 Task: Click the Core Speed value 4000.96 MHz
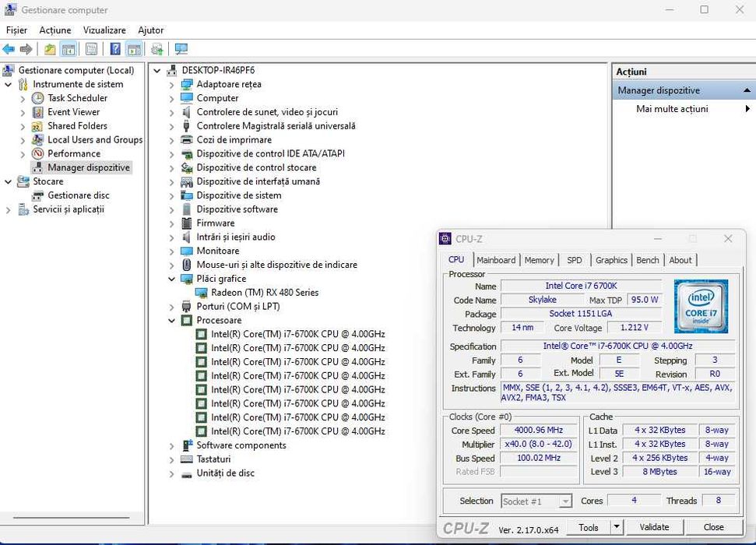[539, 431]
